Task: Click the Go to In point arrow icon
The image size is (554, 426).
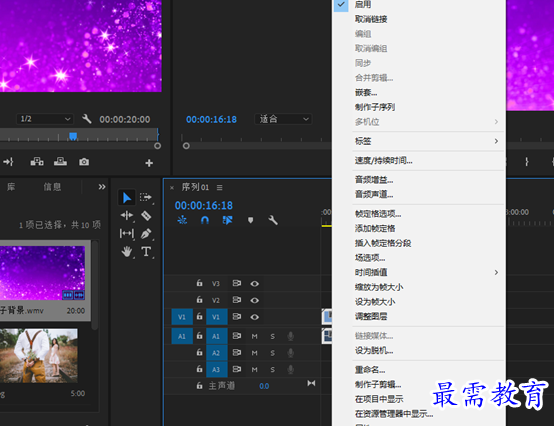Action: tap(8, 162)
